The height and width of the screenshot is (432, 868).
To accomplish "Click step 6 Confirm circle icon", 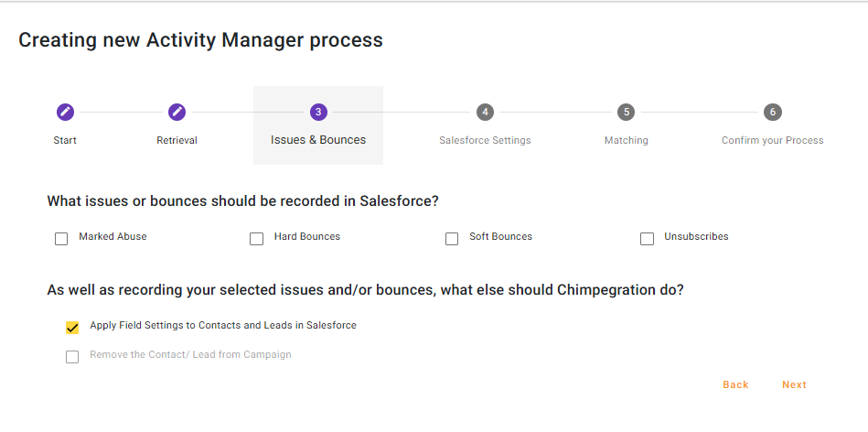I will [773, 112].
